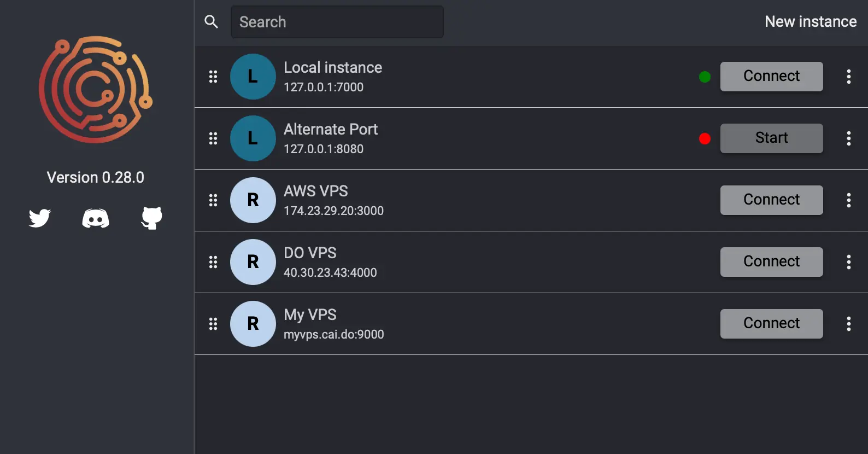Click the L avatar of Local instance
The width and height of the screenshot is (868, 454).
click(253, 77)
